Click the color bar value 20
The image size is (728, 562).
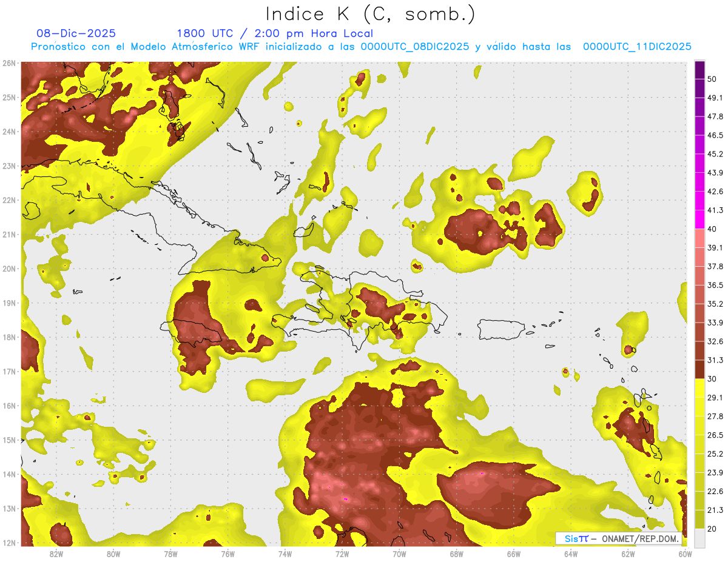click(x=712, y=529)
